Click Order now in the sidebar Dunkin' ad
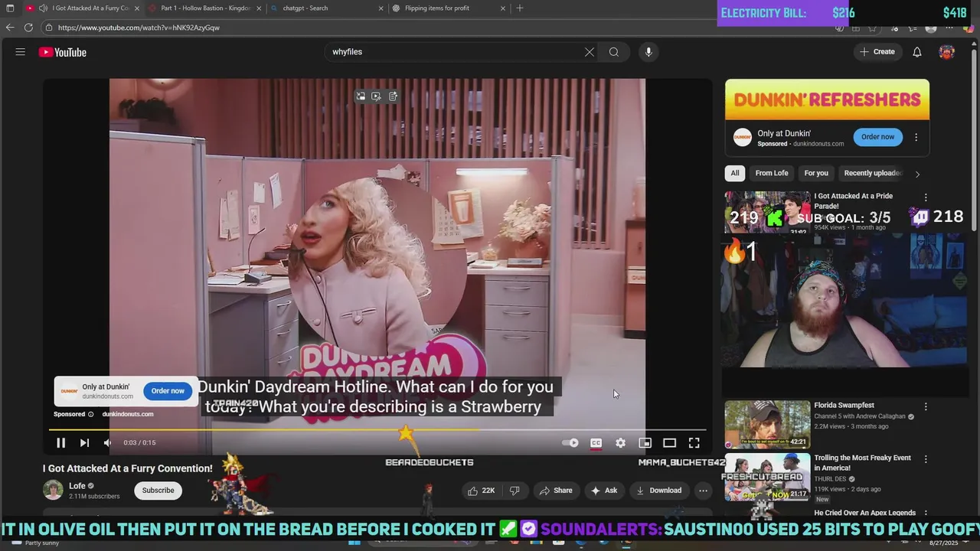The image size is (980, 551). (877, 137)
